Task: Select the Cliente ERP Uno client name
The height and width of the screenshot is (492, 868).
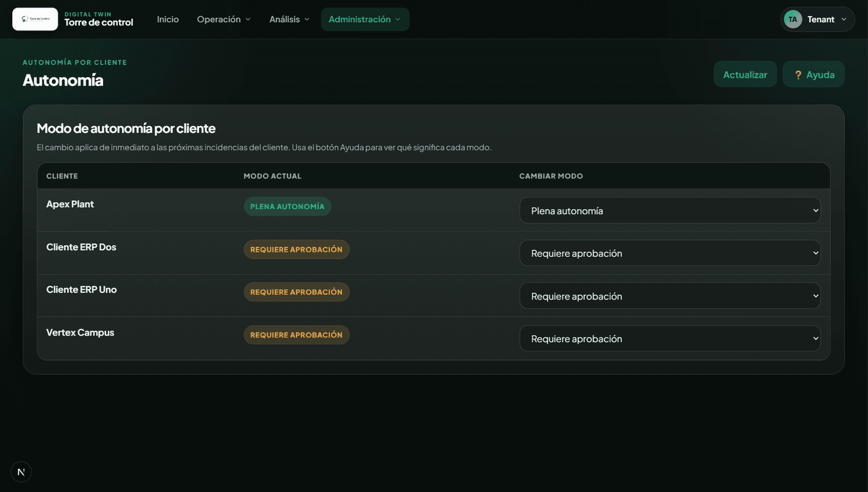Action: click(81, 290)
